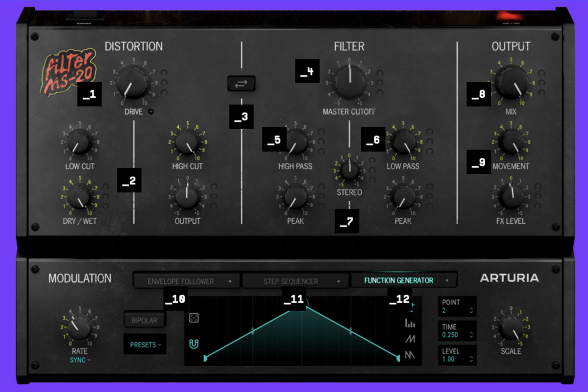Image resolution: width=588 pixels, height=392 pixels.
Task: Swap the distortion and filter routing order
Action: pos(242,84)
